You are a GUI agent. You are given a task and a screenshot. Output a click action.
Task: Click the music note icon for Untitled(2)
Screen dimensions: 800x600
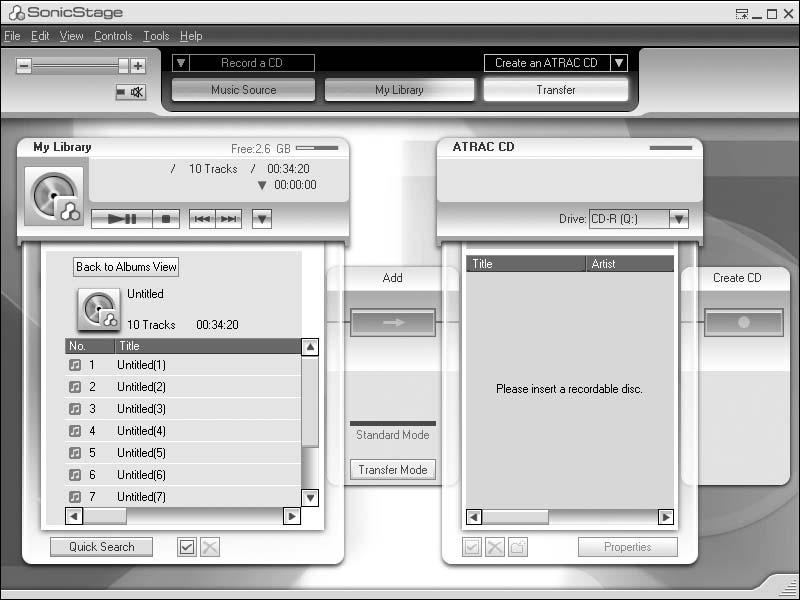pyautogui.click(x=75, y=387)
